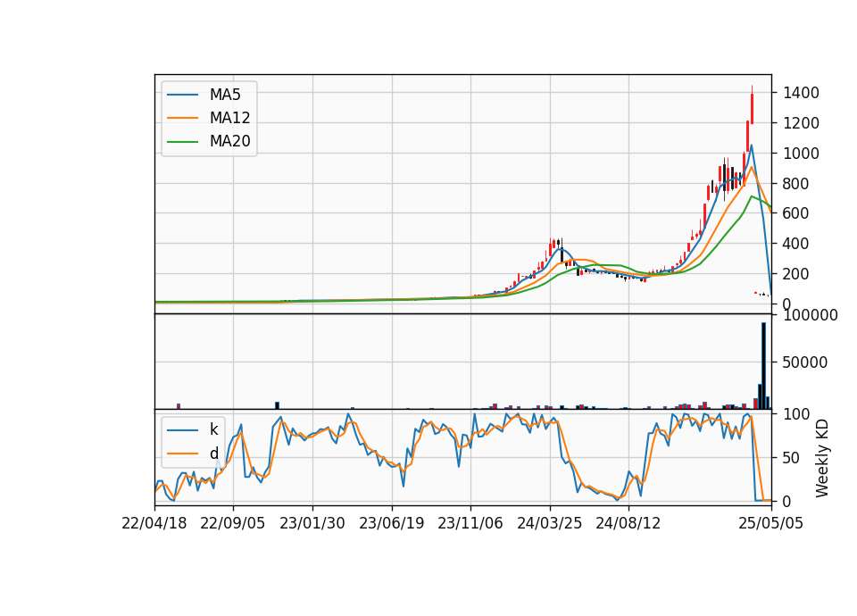Screen dimensions: 857x616
Task: Click the 23/06/19 date axis label
Action: pos(391,523)
